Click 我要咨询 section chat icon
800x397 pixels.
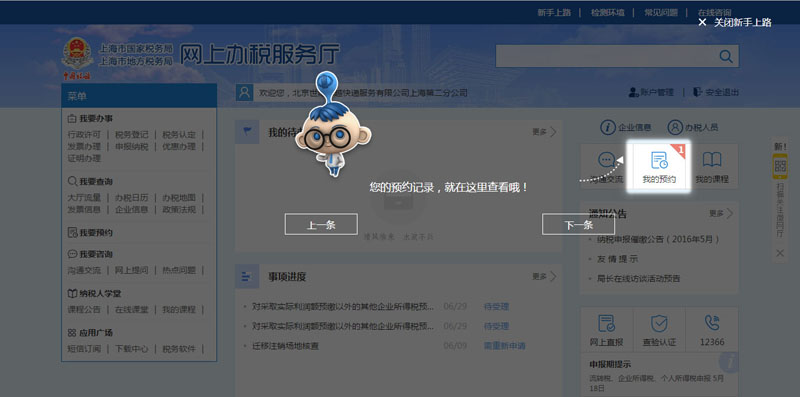[72, 254]
